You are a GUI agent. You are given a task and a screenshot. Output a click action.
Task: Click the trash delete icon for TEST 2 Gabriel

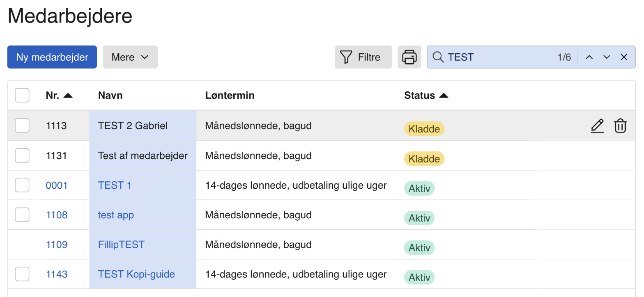click(x=620, y=126)
